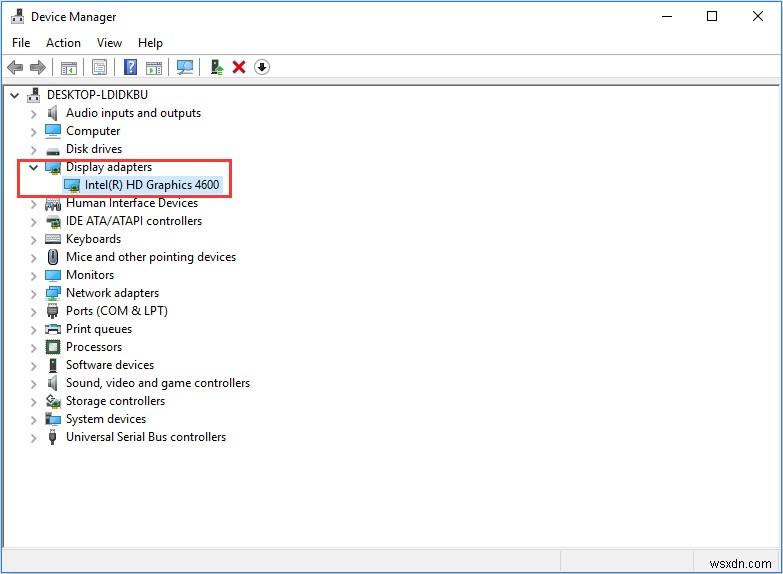
Task: Expand the Disk drives chevron
Action: click(x=33, y=150)
